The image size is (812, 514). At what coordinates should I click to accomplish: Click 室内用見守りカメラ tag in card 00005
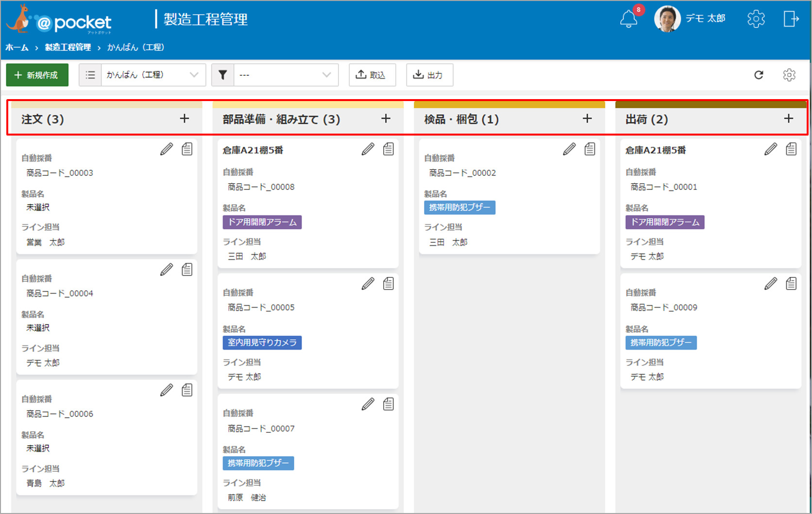[262, 343]
